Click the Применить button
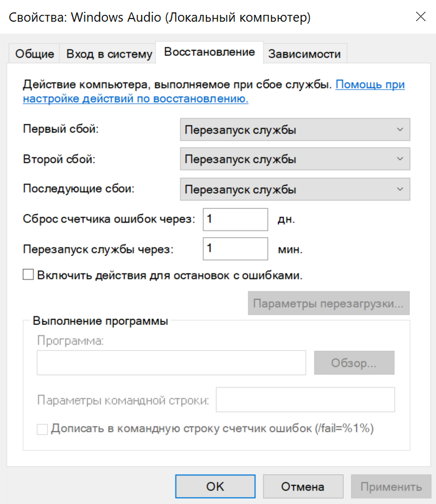436x504 pixels. click(391, 487)
